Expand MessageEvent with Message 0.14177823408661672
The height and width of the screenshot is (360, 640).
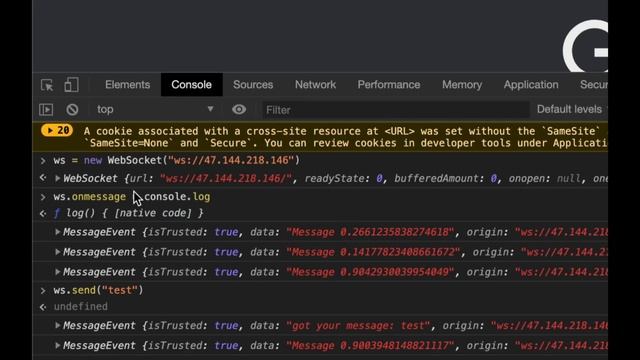pyautogui.click(x=58, y=252)
